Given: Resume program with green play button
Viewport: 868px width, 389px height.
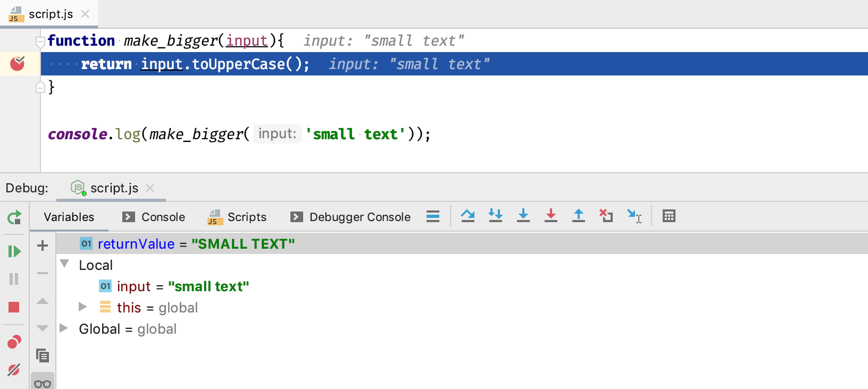Looking at the screenshot, I should click(x=14, y=251).
